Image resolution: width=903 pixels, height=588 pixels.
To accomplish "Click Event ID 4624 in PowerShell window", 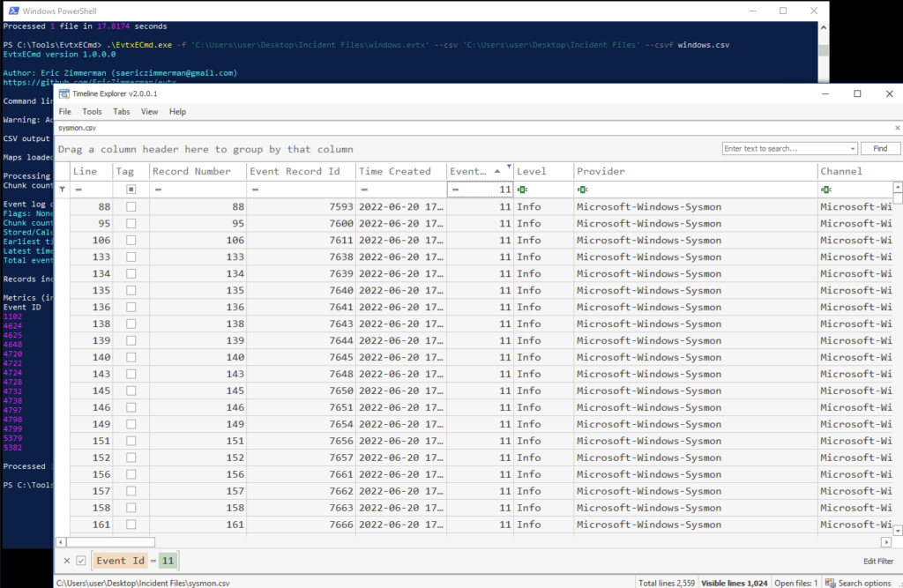I will coord(12,326).
